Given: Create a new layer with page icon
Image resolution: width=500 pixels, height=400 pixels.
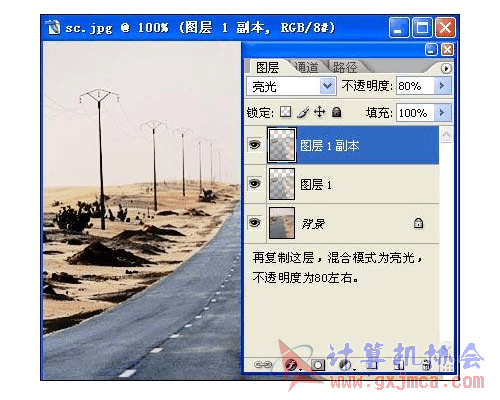Looking at the screenshot, I should click(x=399, y=365).
